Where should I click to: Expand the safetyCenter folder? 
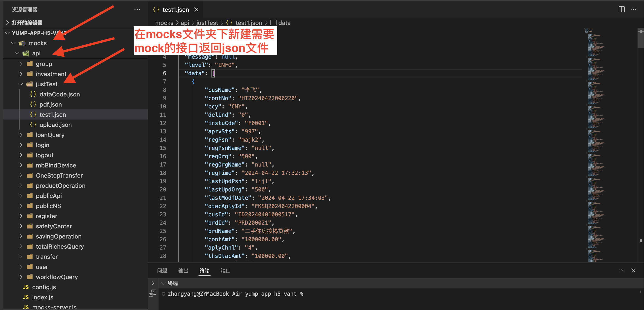pyautogui.click(x=21, y=226)
